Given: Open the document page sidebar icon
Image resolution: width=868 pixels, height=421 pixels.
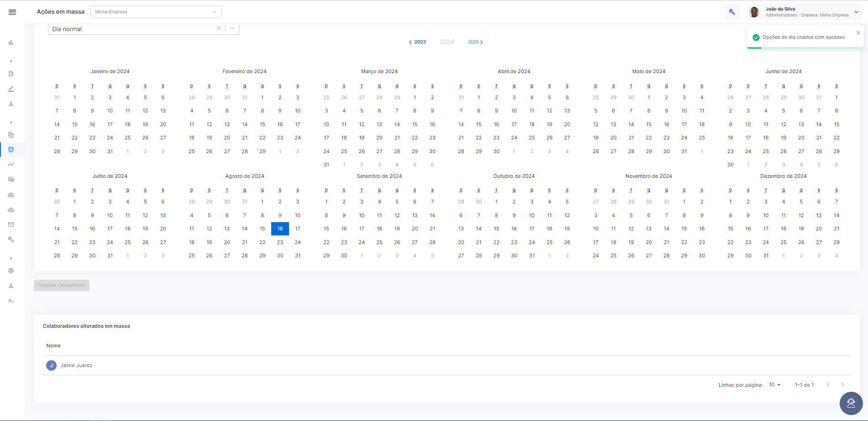Looking at the screenshot, I should pos(11,74).
